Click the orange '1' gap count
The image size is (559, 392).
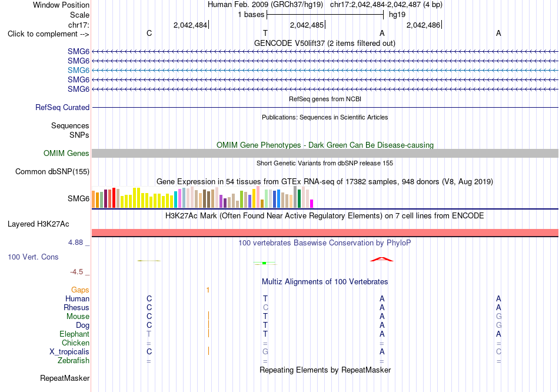click(208, 290)
